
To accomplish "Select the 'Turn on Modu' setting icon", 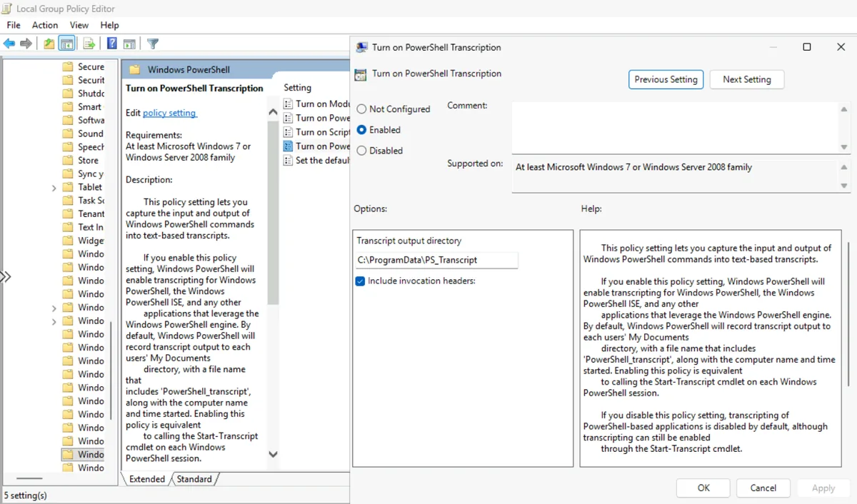I will point(289,104).
